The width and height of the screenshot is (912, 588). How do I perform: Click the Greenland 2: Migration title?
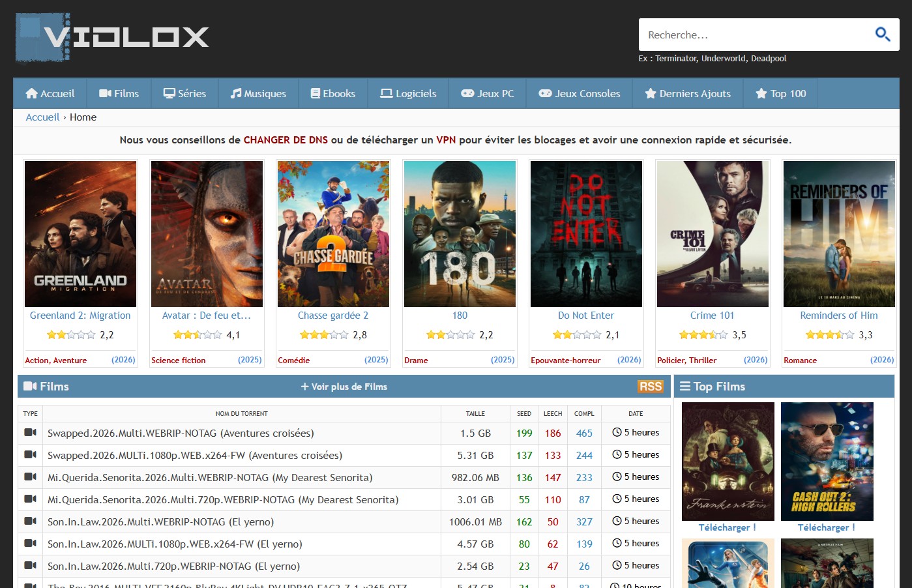click(80, 316)
